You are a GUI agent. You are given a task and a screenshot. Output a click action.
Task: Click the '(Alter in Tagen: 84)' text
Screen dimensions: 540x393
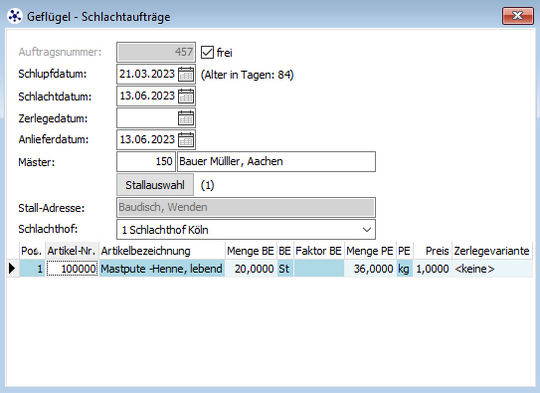[247, 75]
